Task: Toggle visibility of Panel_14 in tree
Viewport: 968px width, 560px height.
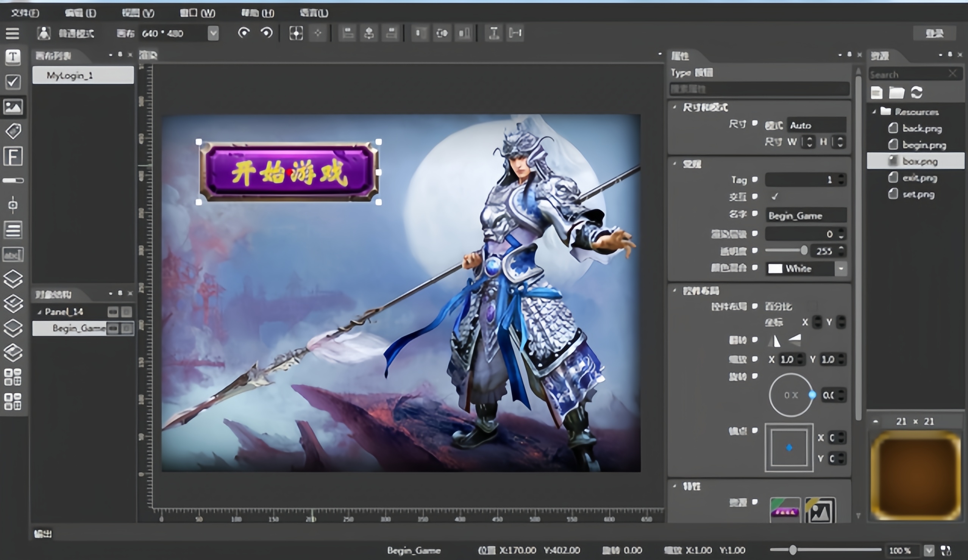Action: click(x=112, y=312)
